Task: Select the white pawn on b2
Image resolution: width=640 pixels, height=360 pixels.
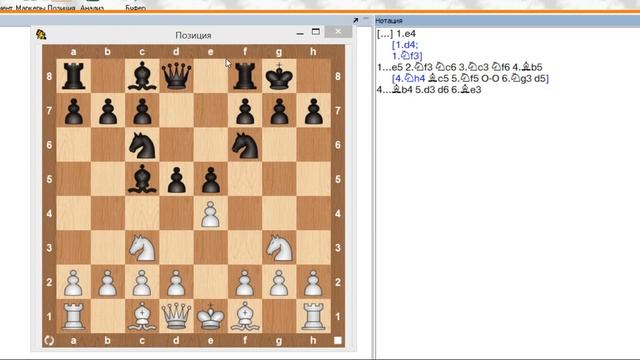Action: 108,282
